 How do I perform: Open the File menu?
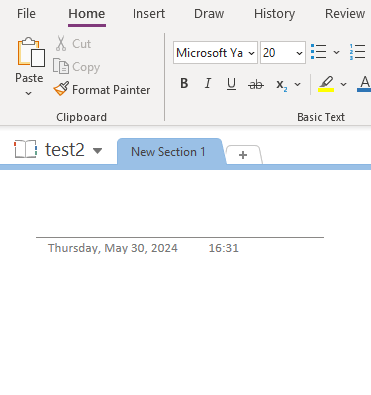point(26,14)
